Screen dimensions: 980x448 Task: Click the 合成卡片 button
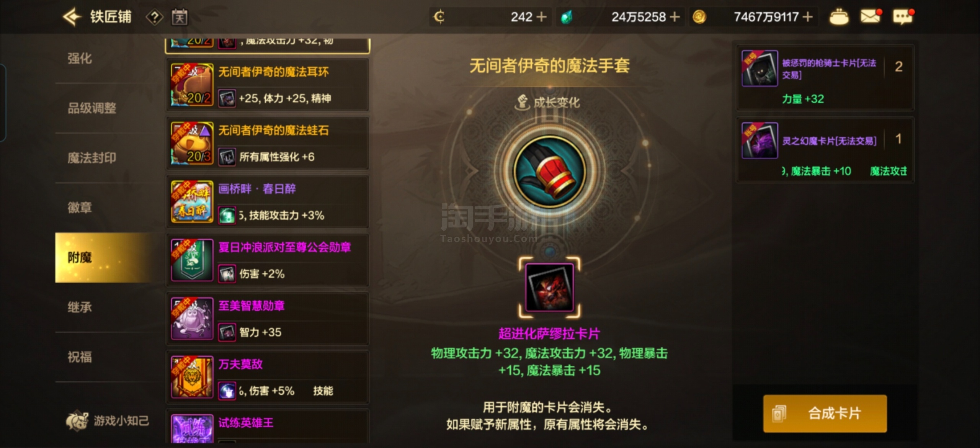(x=825, y=414)
